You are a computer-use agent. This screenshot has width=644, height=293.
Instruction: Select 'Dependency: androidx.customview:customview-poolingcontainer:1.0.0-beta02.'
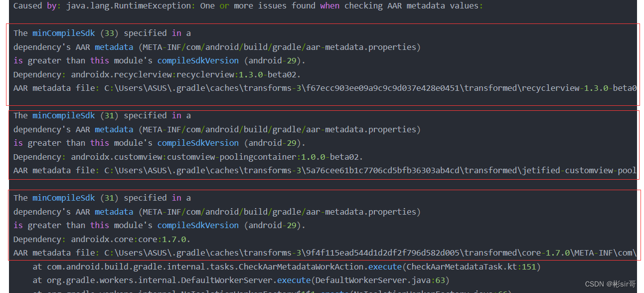[x=188, y=157]
